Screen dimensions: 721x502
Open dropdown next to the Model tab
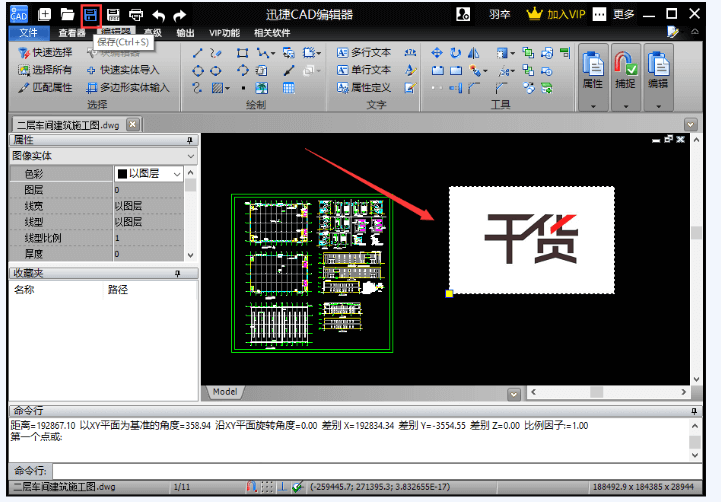[514, 394]
